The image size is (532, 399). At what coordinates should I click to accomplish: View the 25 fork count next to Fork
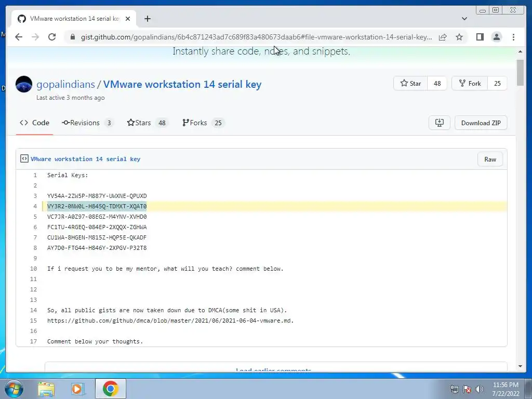coord(497,83)
